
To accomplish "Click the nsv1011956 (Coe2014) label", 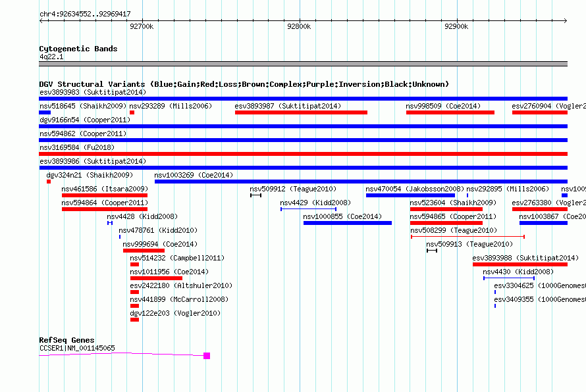I will point(169,272).
